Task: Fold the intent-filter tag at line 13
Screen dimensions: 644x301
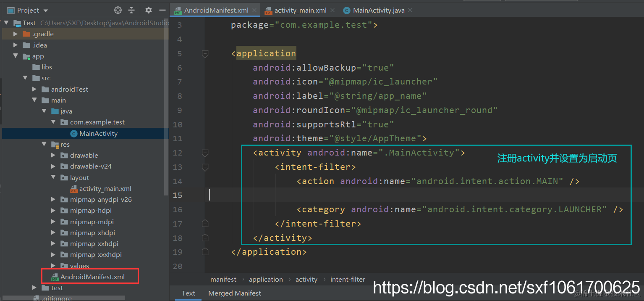Action: tap(205, 167)
